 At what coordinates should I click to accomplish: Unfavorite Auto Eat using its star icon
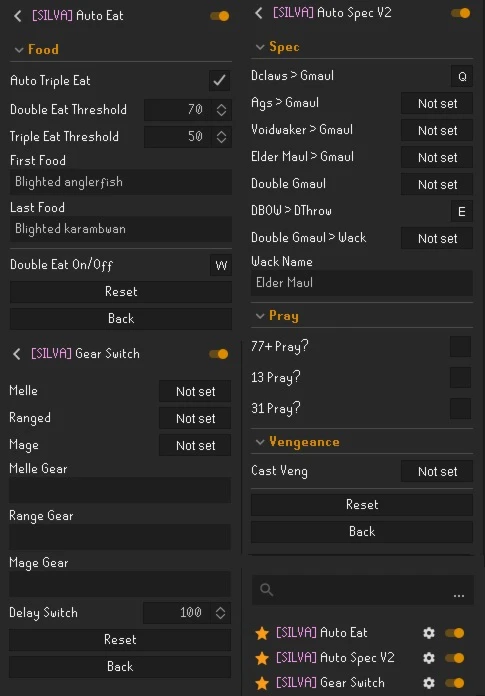[262, 633]
